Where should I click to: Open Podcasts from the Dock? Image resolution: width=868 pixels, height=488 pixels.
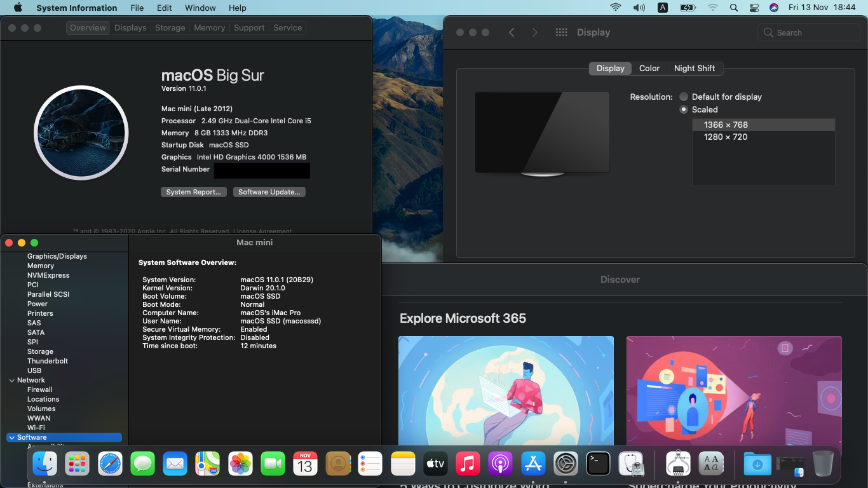(x=500, y=464)
